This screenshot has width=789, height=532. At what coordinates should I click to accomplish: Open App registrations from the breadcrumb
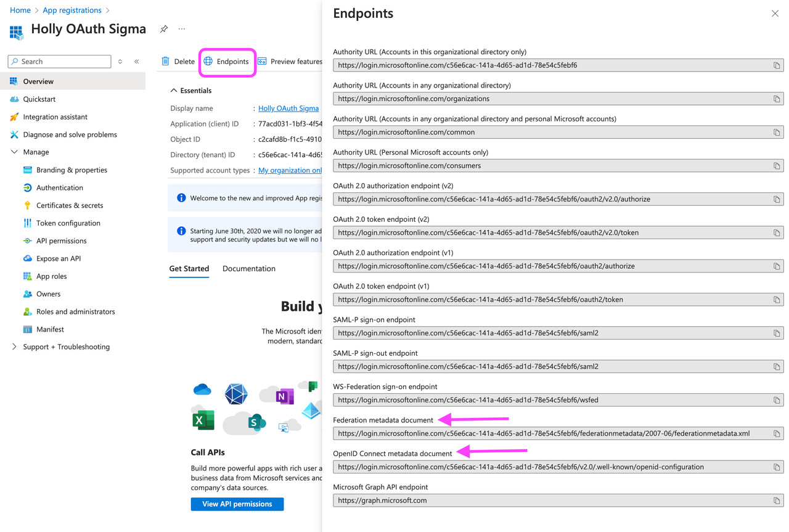72,10
